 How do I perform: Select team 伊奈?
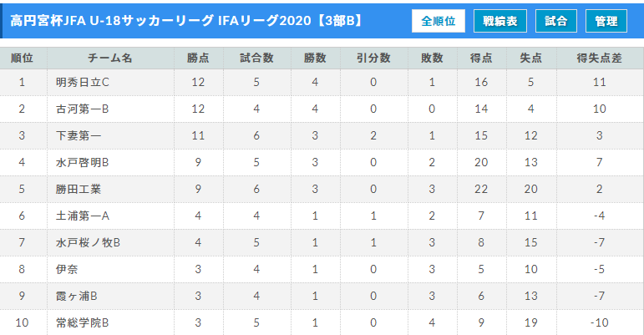(67, 269)
